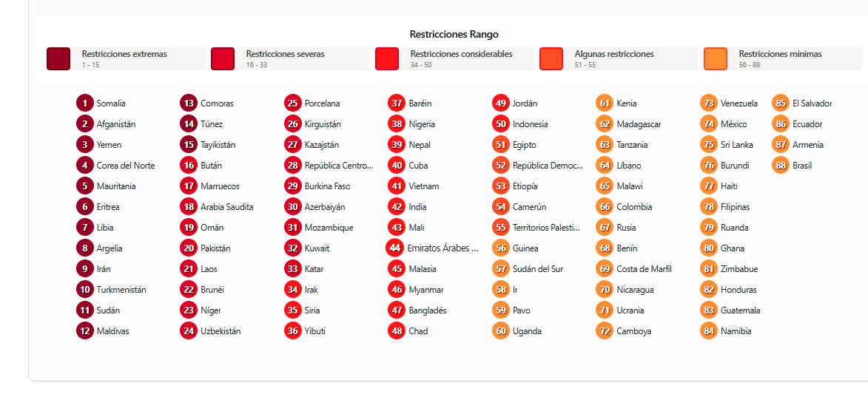Click rank circle 25 next to Porcelana
The width and height of the screenshot is (868, 397).
pos(293,104)
